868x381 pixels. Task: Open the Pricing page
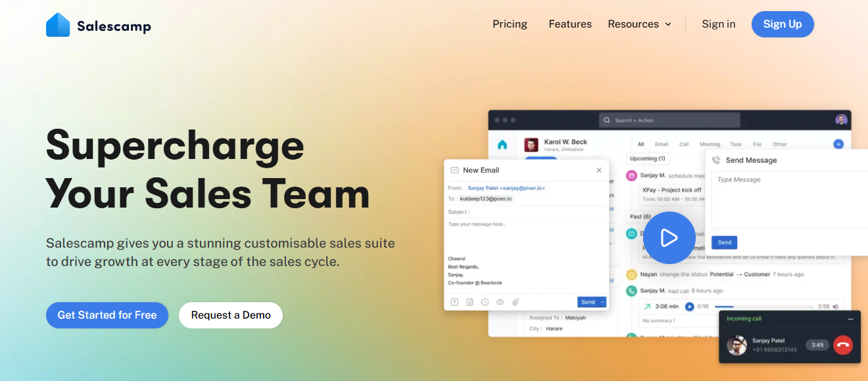pos(510,24)
